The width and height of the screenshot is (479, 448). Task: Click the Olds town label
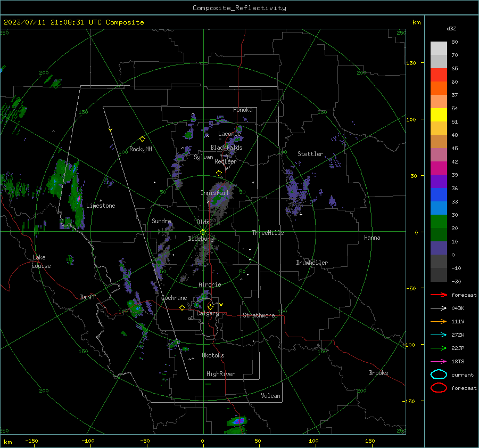tap(203, 222)
